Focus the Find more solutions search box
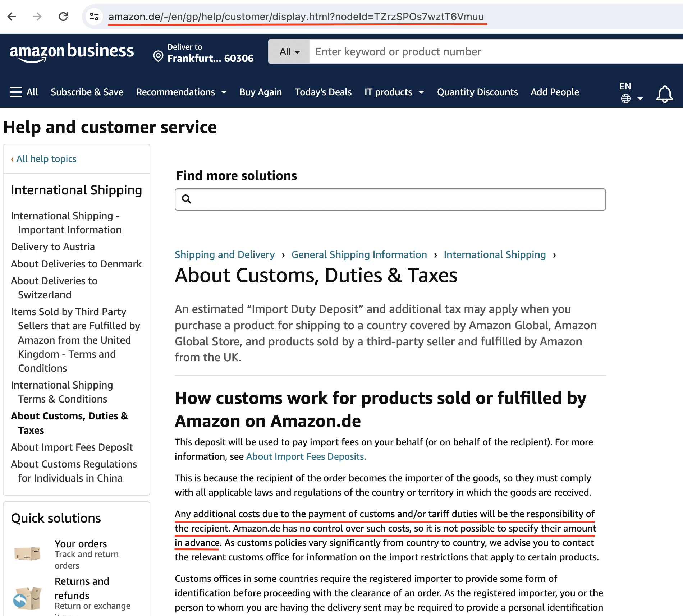This screenshot has height=616, width=683. 390,199
